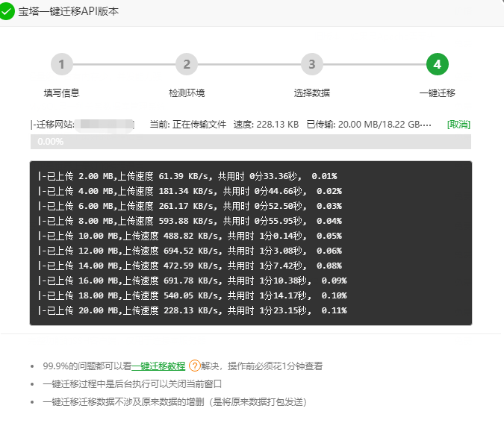The image size is (504, 423).
Task: Click log line 已上传 12.00 MB
Action: click(190, 251)
